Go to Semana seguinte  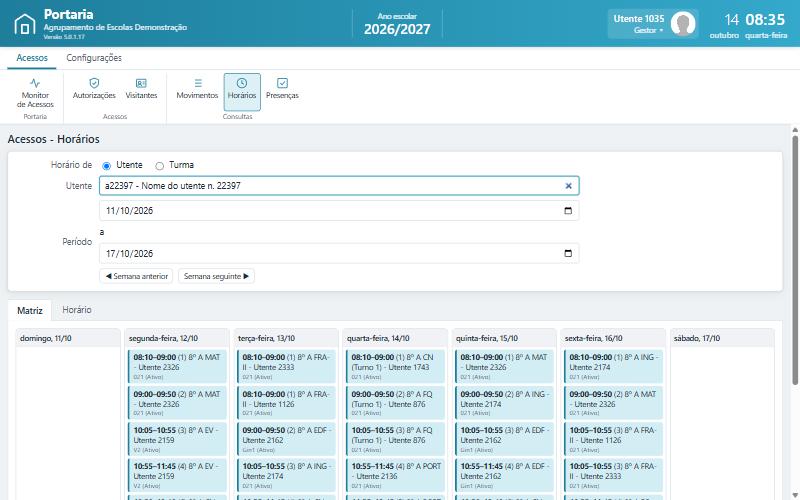pyautogui.click(x=216, y=276)
